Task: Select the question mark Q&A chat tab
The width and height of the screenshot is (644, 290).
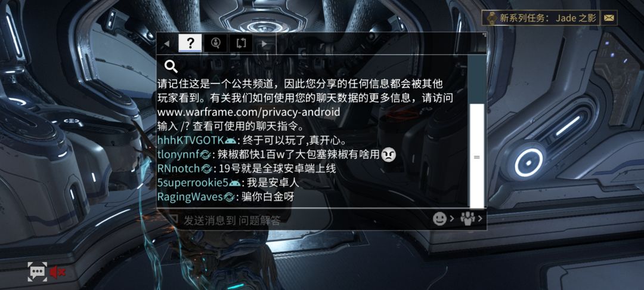Action: point(190,43)
